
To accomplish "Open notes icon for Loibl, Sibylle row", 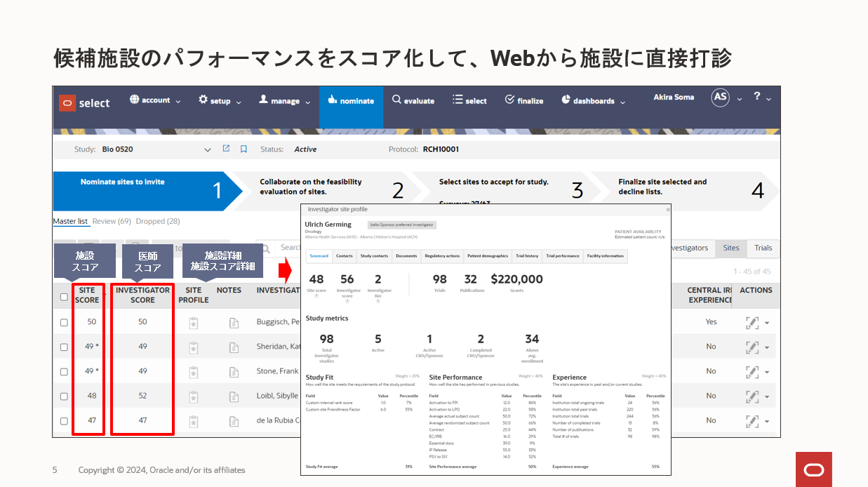I will [234, 396].
